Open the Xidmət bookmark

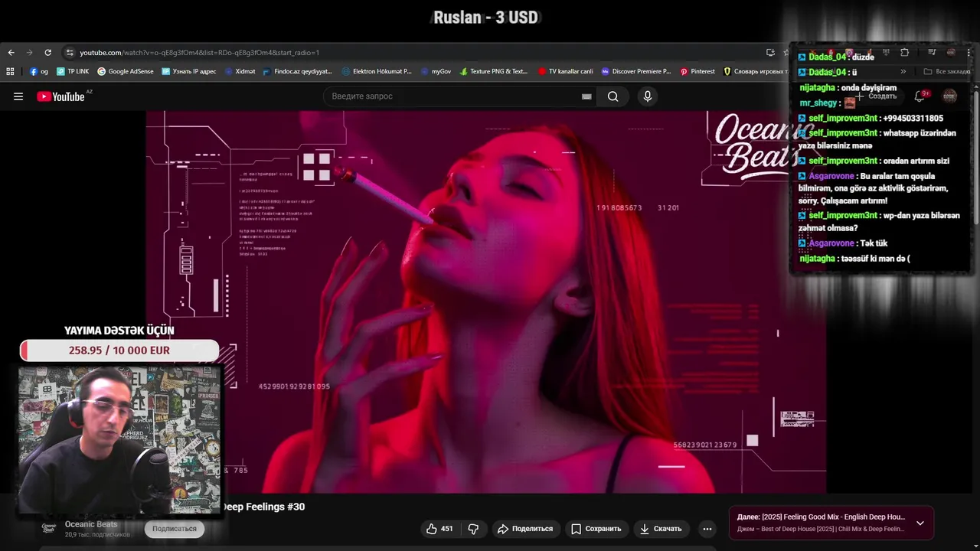click(x=240, y=71)
